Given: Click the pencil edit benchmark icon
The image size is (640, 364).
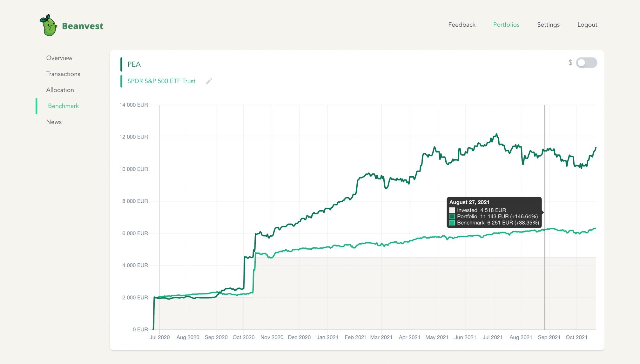Looking at the screenshot, I should tap(209, 81).
